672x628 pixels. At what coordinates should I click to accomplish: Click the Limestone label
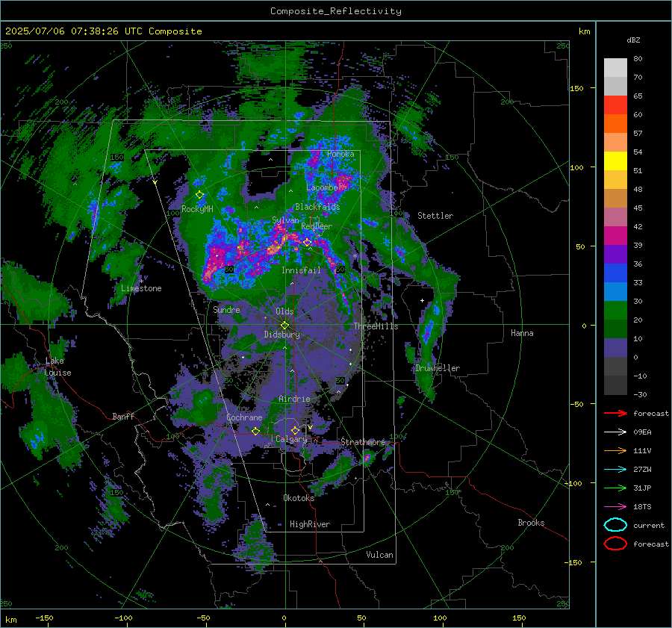[141, 288]
